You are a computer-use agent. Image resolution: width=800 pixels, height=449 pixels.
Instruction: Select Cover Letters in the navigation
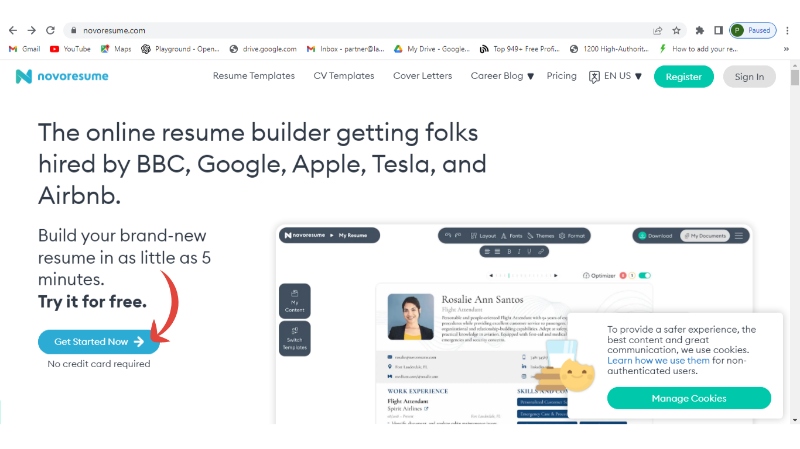point(422,76)
